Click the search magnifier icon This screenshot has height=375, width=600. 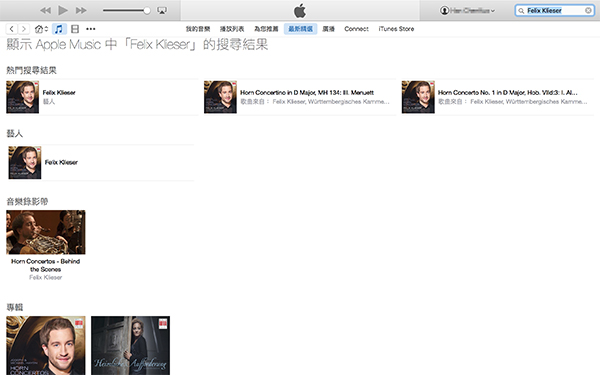click(521, 11)
